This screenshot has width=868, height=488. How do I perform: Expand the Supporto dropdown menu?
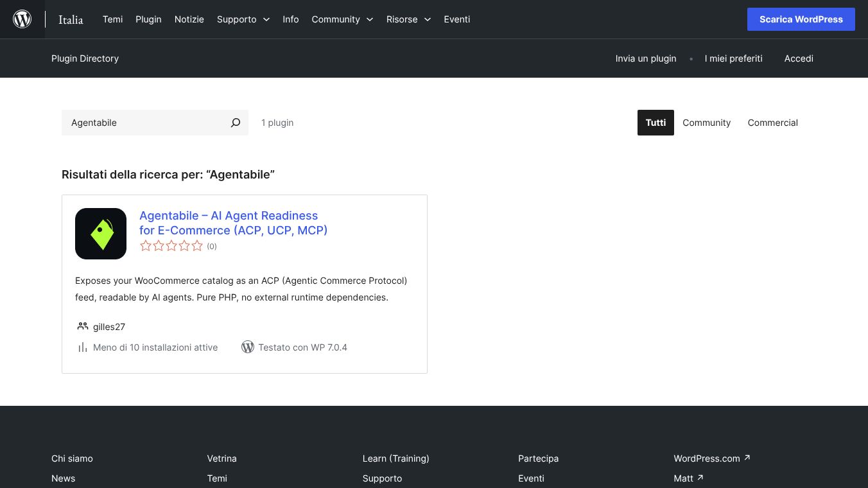click(x=243, y=19)
